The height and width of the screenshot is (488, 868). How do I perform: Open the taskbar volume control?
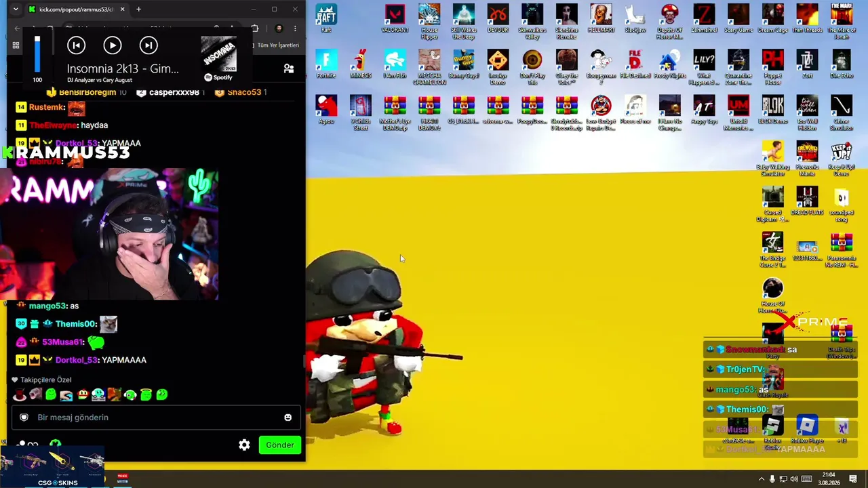794,479
